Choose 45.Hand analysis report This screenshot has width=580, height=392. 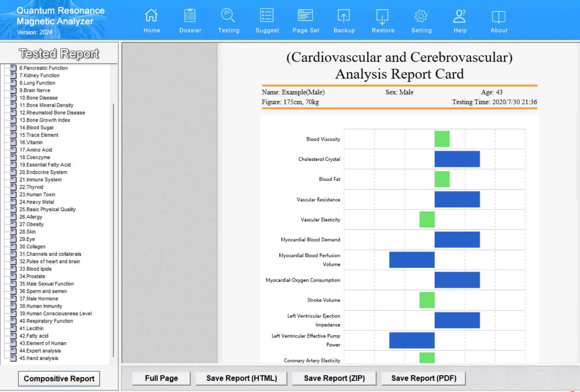[39, 358]
